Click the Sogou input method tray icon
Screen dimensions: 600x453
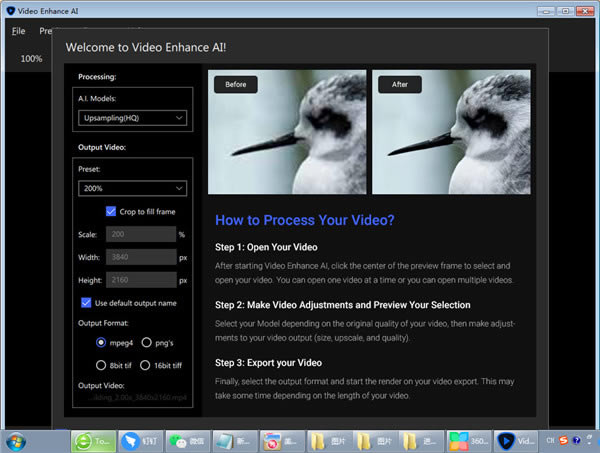(564, 440)
